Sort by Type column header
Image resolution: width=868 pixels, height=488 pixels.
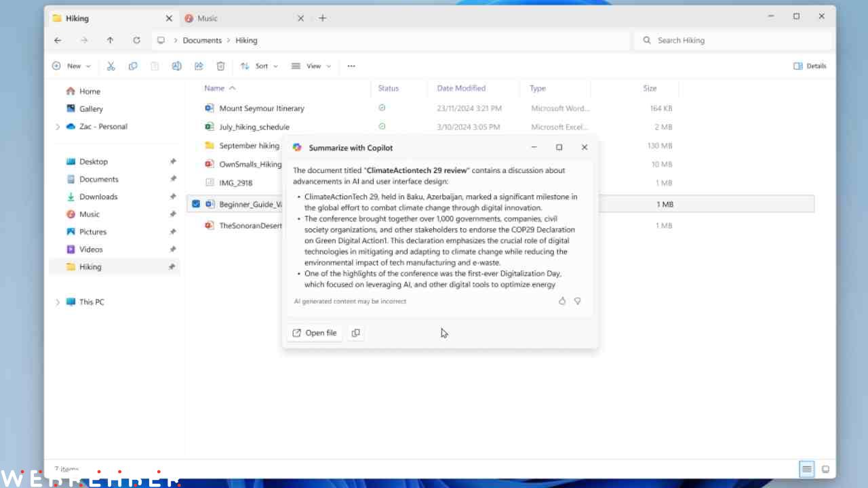click(538, 88)
